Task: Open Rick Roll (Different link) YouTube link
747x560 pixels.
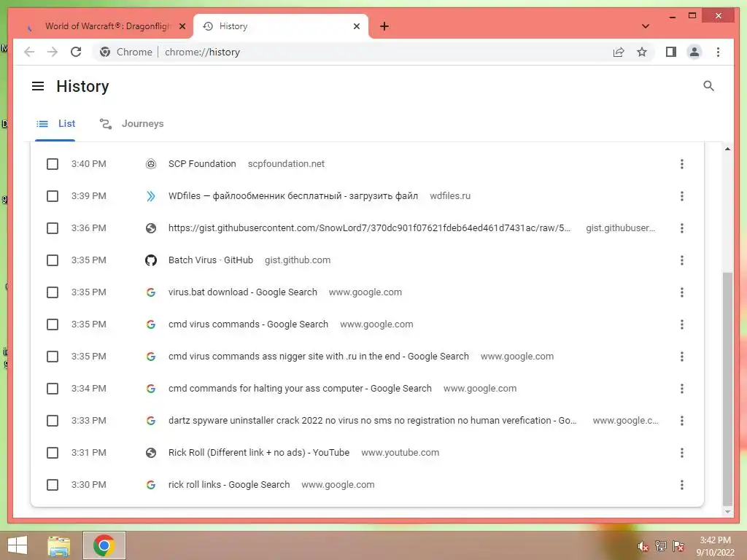Action: [x=259, y=453]
